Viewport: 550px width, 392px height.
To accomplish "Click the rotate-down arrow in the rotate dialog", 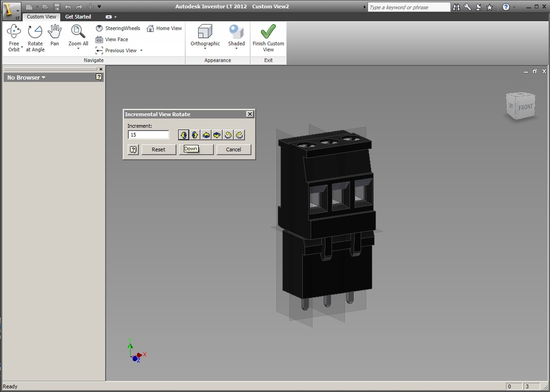I will coord(184,135).
